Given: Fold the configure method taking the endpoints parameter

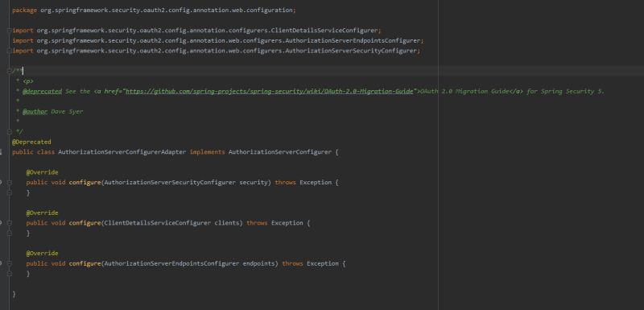Looking at the screenshot, I should [9, 263].
